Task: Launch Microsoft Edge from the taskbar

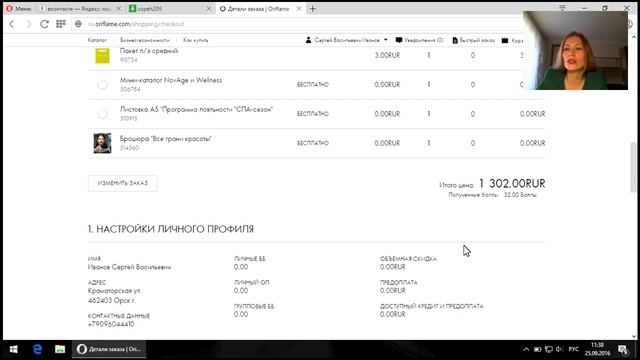Action: click(38, 349)
